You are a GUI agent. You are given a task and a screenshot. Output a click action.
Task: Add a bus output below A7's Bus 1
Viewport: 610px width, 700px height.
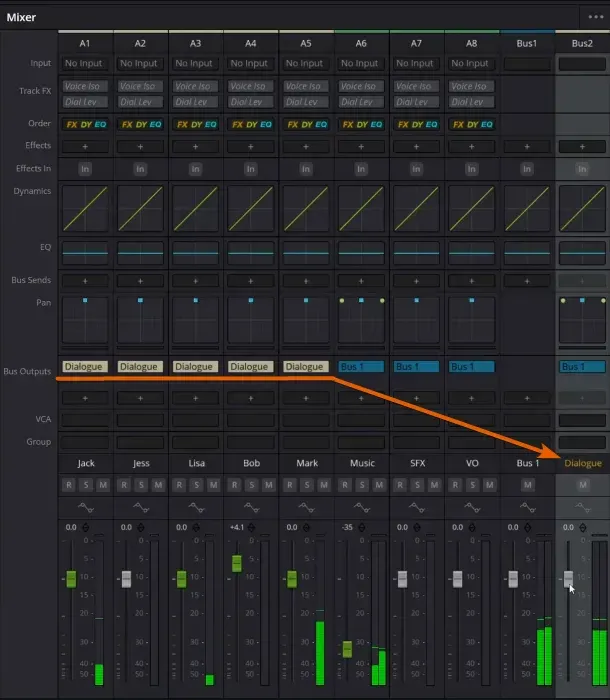416,398
